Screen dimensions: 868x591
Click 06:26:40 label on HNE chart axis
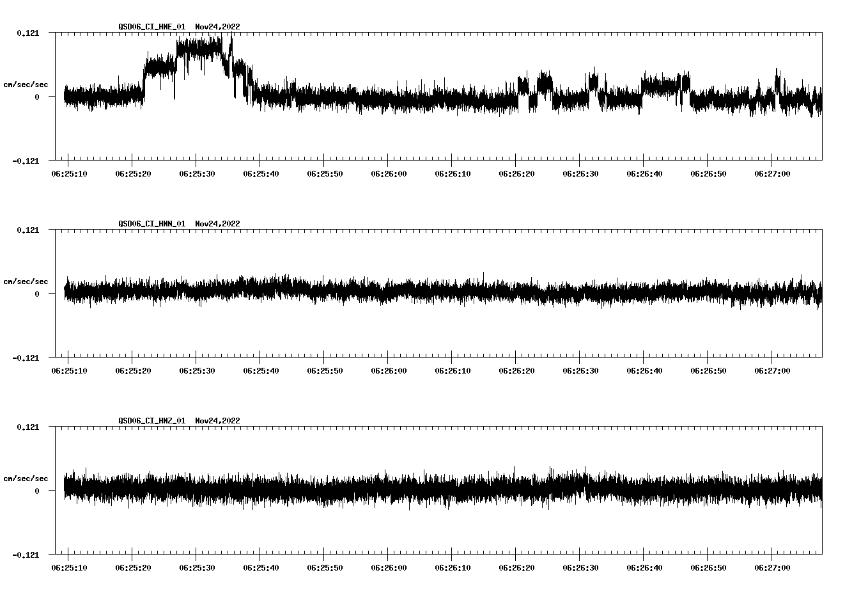coord(644,173)
